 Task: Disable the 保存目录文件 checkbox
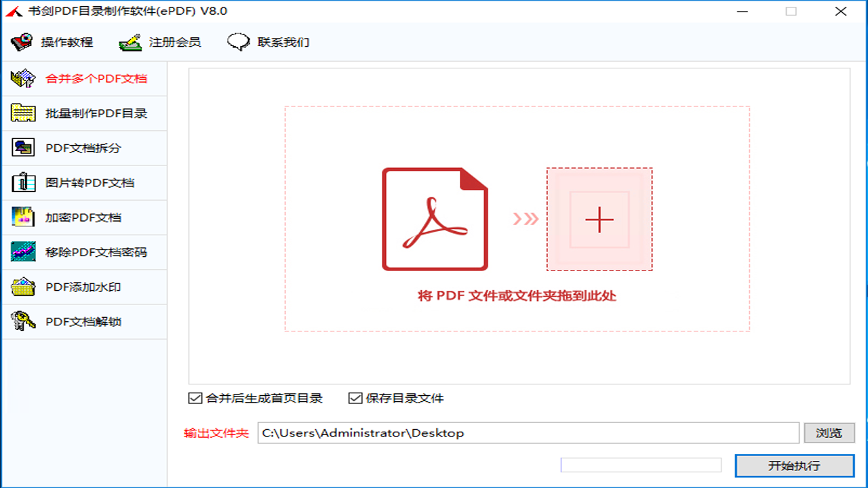point(354,399)
